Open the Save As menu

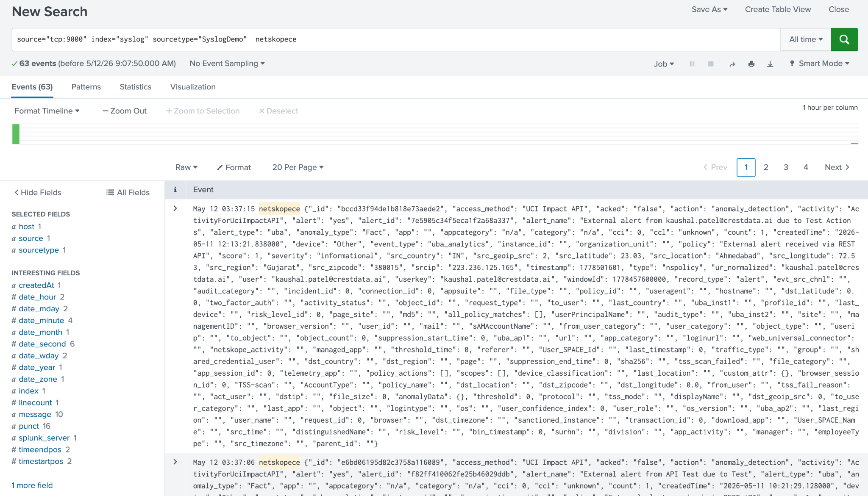(709, 9)
